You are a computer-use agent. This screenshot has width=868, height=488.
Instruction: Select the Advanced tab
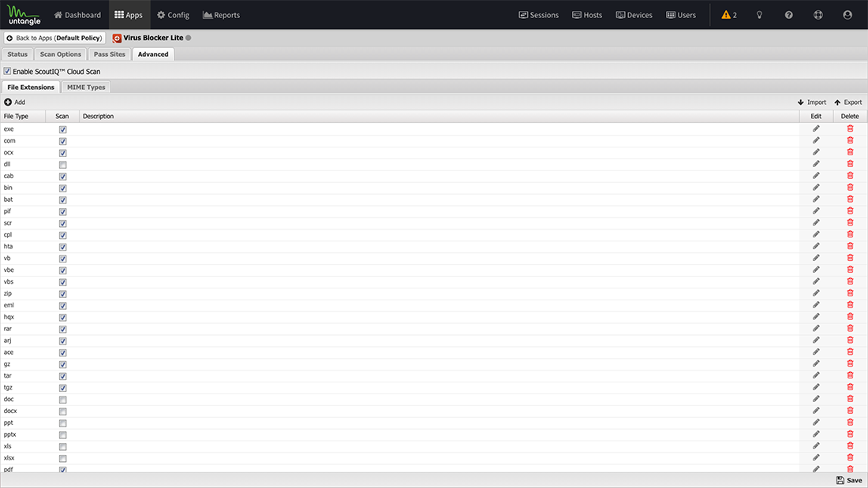point(153,54)
